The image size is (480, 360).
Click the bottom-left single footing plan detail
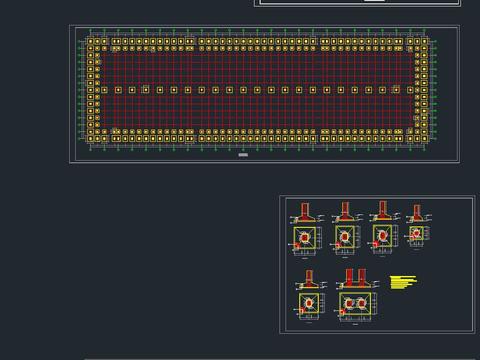309,303
